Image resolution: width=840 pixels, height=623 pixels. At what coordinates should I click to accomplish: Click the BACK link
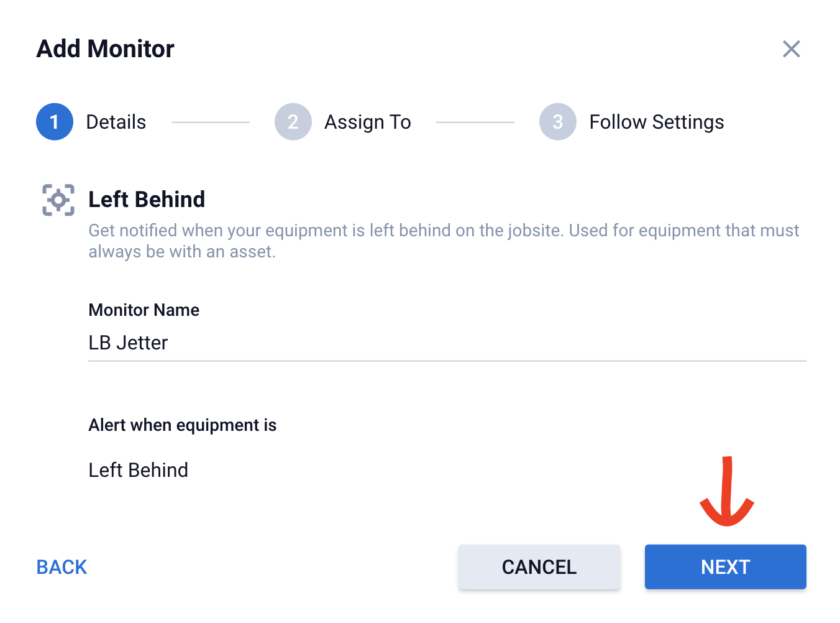click(62, 567)
